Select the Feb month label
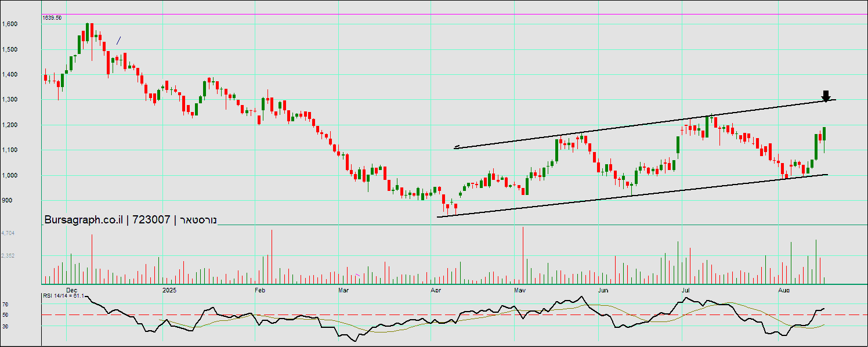Screen dimensions: 868x347 tap(260, 290)
